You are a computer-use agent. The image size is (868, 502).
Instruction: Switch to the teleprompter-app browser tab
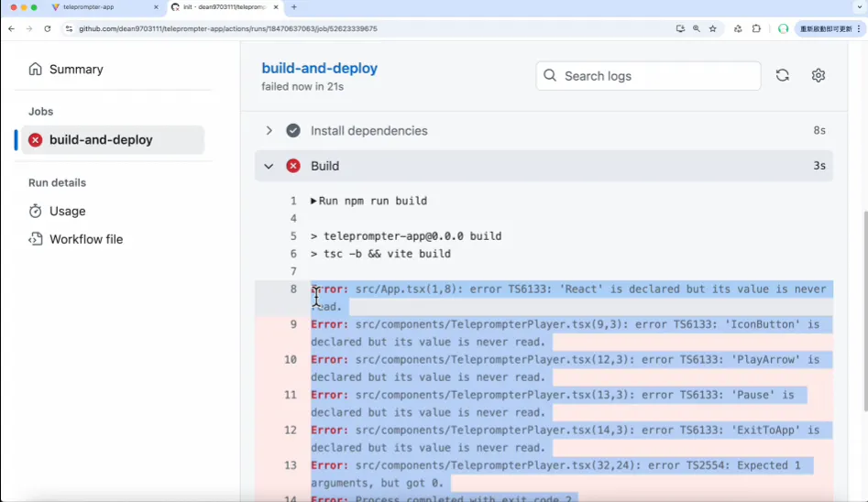pos(105,7)
